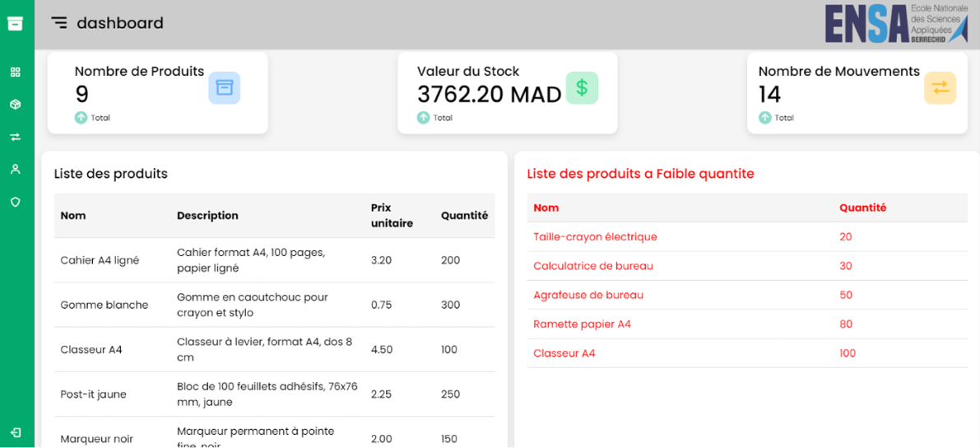The height and width of the screenshot is (448, 980).
Task: Open the users person icon in sidebar
Action: (15, 169)
